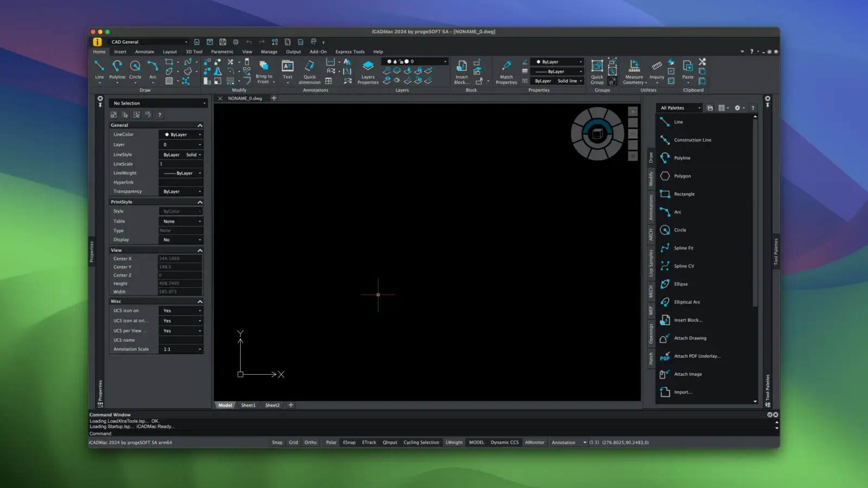Open the LineColor ByLayer dropdown

pos(181,134)
